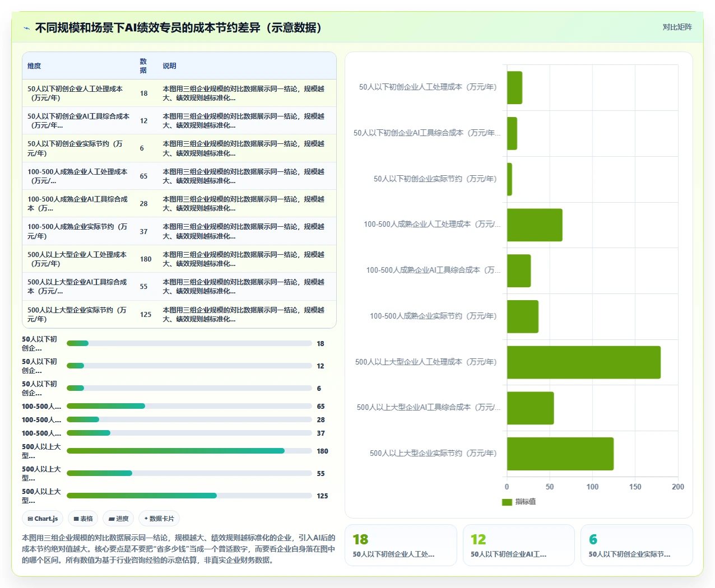Click the page title 不同规模和场景下AI绩效专员的成本节约差异
This screenshot has height=588, width=715.
[x=181, y=28]
